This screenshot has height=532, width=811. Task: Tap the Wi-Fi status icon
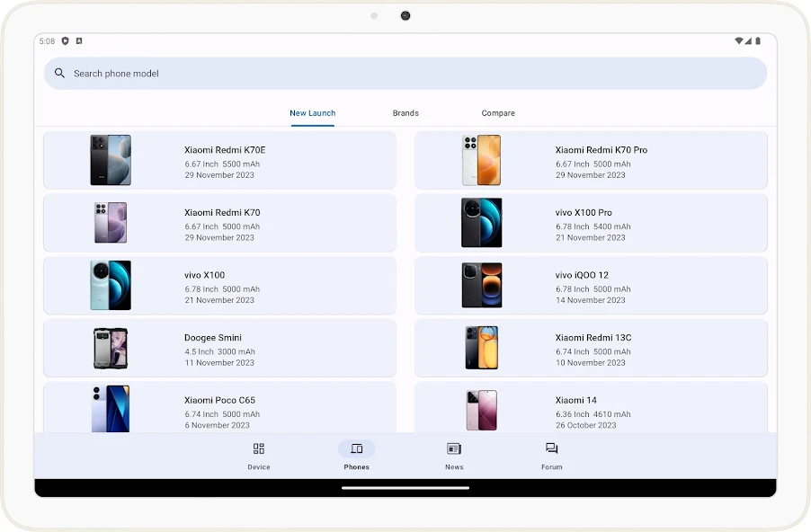click(x=739, y=40)
